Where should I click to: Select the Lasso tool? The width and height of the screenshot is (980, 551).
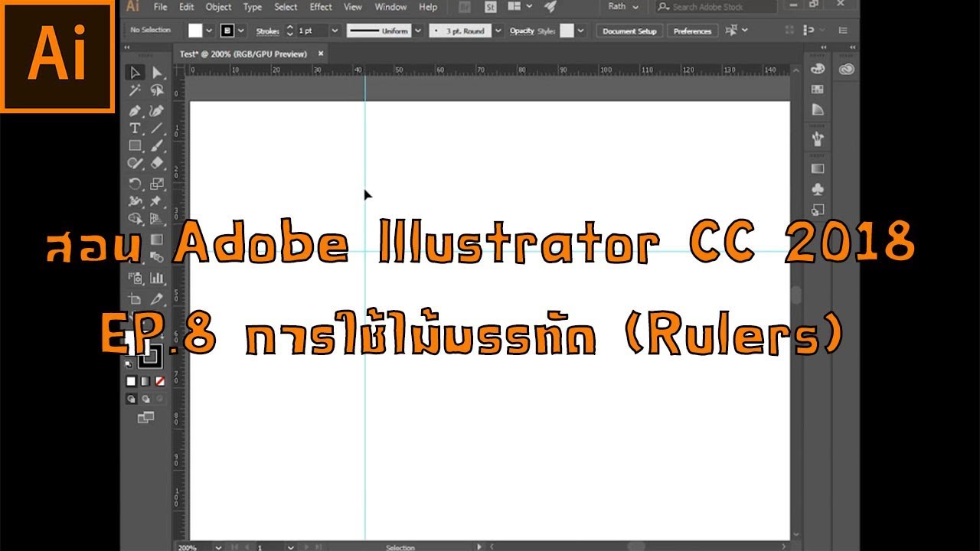pyautogui.click(x=157, y=91)
